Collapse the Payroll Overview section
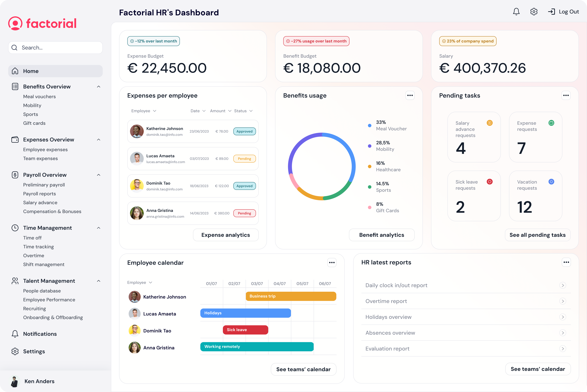Screen dimensions: 587x392 coord(98,175)
